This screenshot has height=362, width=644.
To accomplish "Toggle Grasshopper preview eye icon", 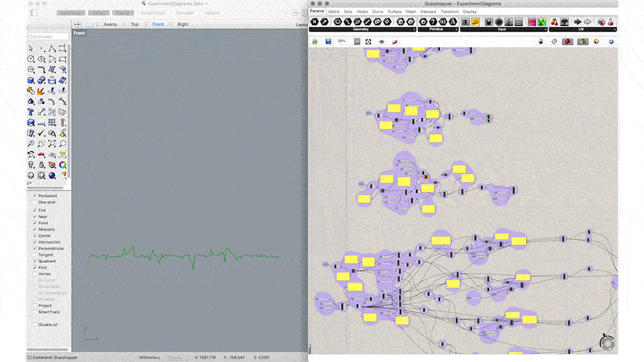I will click(382, 42).
